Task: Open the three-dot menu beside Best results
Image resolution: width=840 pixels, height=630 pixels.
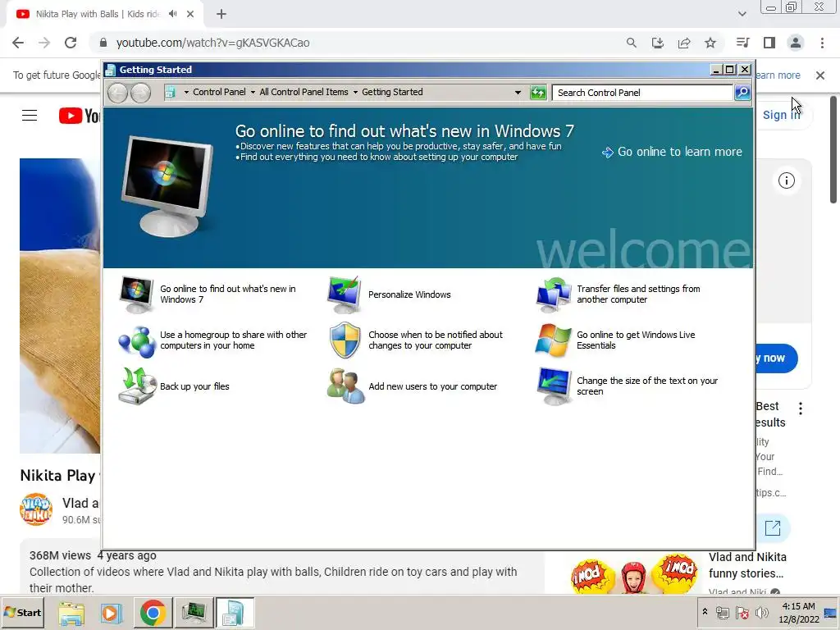Action: (801, 409)
